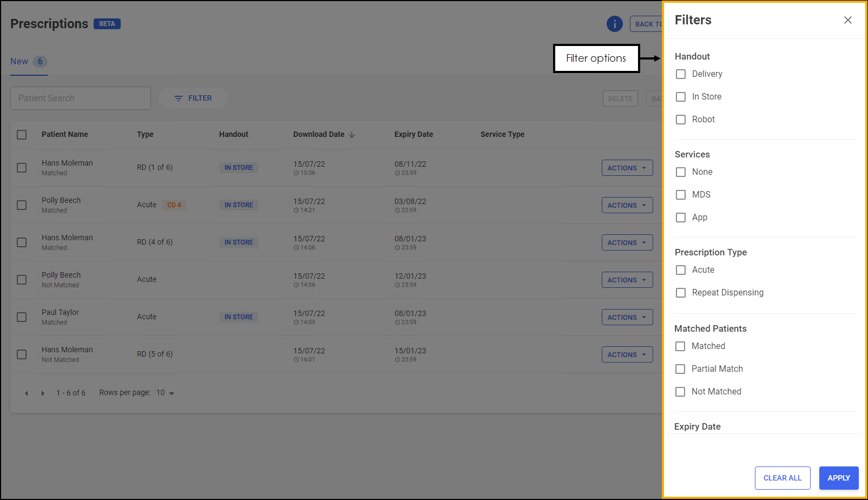Go to previous page arrow

27,393
